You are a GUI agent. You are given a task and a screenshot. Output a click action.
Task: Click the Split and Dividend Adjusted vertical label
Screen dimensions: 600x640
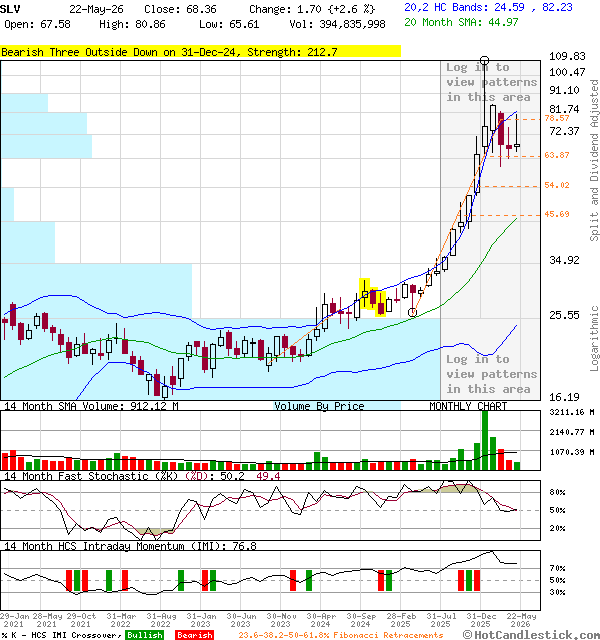594,160
